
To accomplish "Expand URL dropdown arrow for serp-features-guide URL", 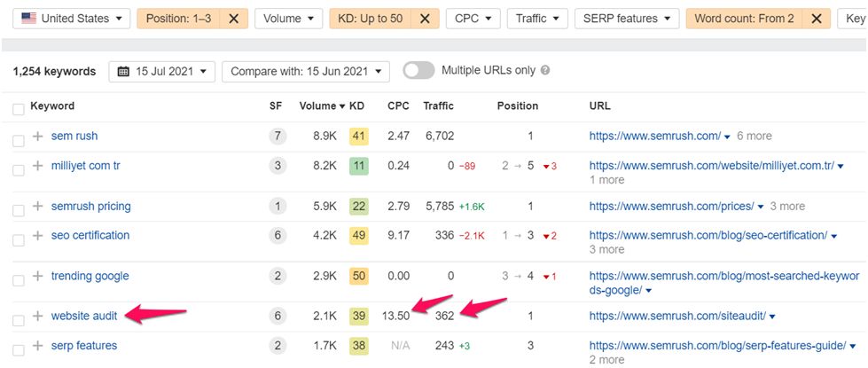I will 853,347.
